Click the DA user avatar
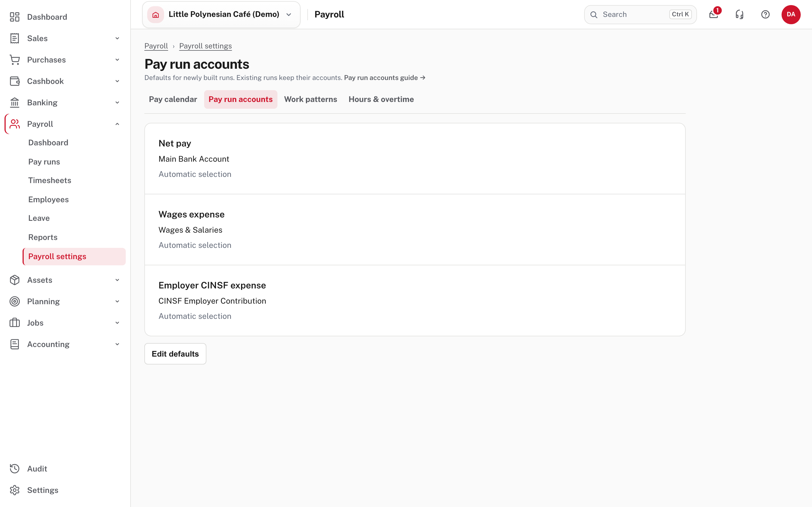Image resolution: width=812 pixels, height=507 pixels. (791, 14)
